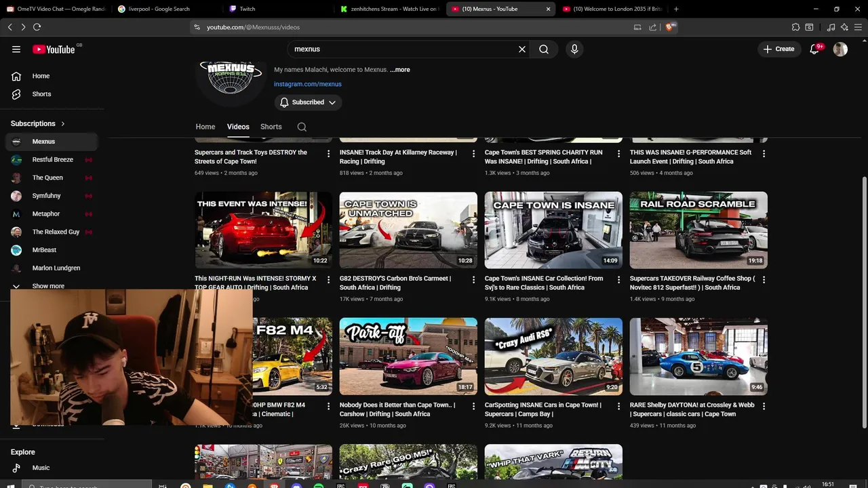
Task: Open Crazy Audi RS6 video thumbnail
Action: click(x=553, y=357)
